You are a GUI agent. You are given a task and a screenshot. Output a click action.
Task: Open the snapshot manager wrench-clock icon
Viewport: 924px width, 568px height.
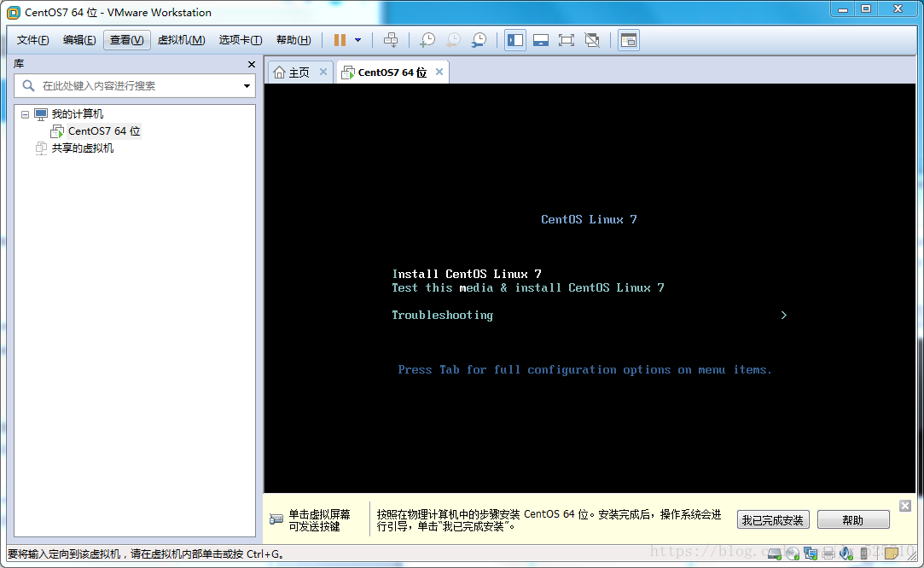coord(479,40)
